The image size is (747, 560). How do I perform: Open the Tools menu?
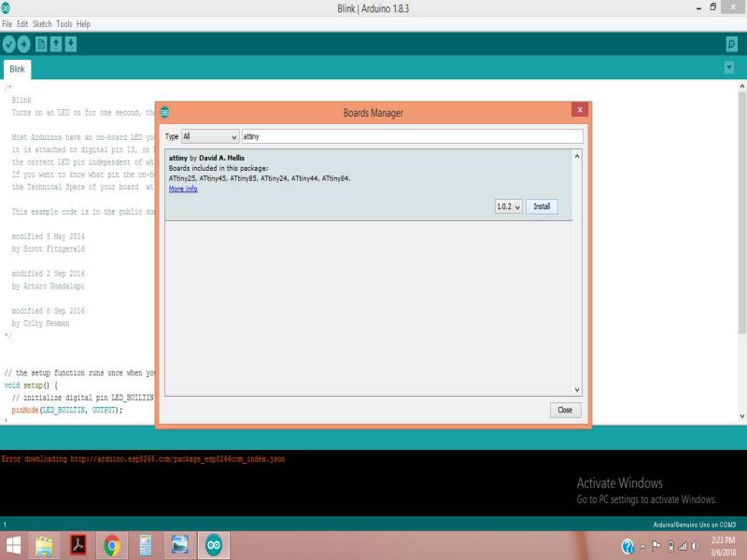point(64,24)
